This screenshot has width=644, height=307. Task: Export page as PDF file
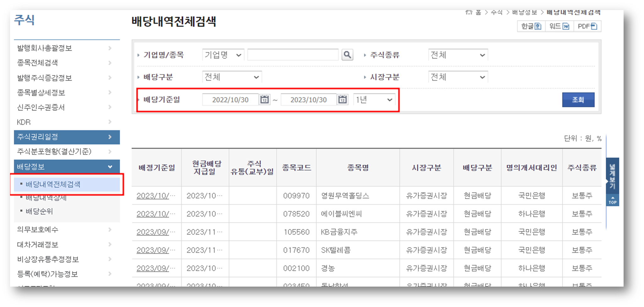pyautogui.click(x=587, y=26)
